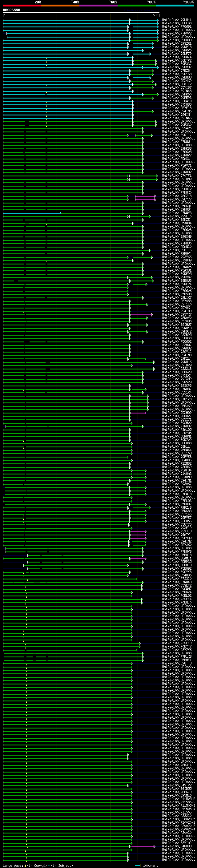Select hit UniRef100_Q8GZ18
Screen dimensions: 197x868
(x=177, y=196)
